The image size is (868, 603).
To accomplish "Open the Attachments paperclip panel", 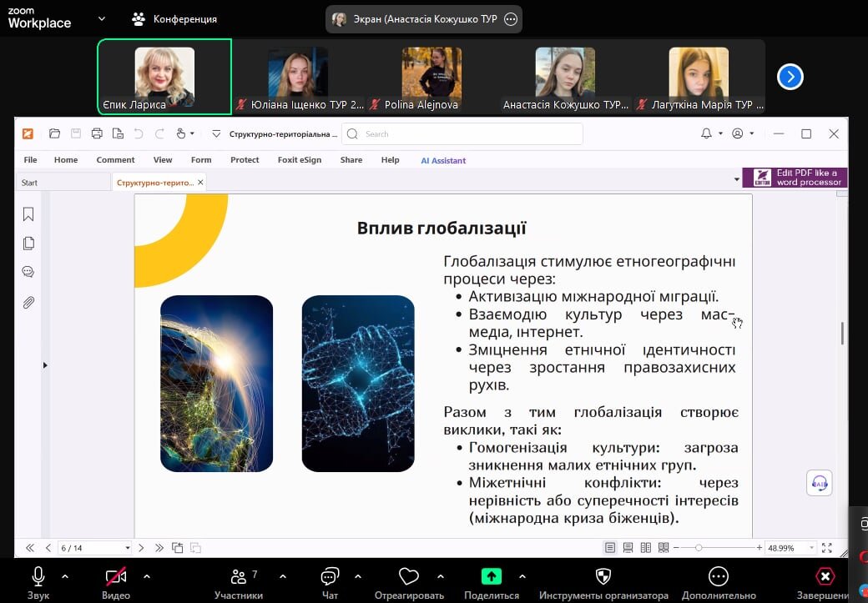I will click(x=28, y=303).
